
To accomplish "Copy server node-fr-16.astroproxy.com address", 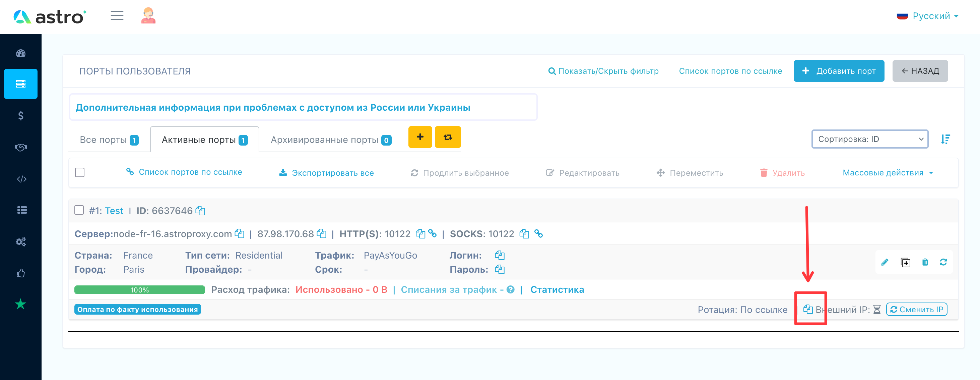I will click(x=239, y=233).
